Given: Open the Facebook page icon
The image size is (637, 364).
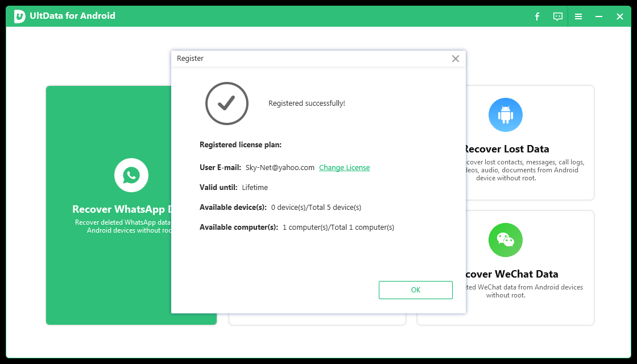Looking at the screenshot, I should (x=537, y=16).
